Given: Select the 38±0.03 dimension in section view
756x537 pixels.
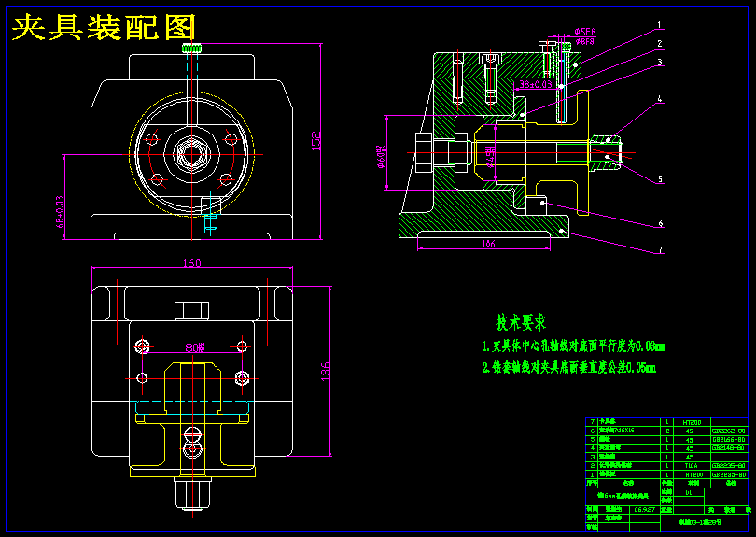Looking at the screenshot, I should tap(535, 84).
